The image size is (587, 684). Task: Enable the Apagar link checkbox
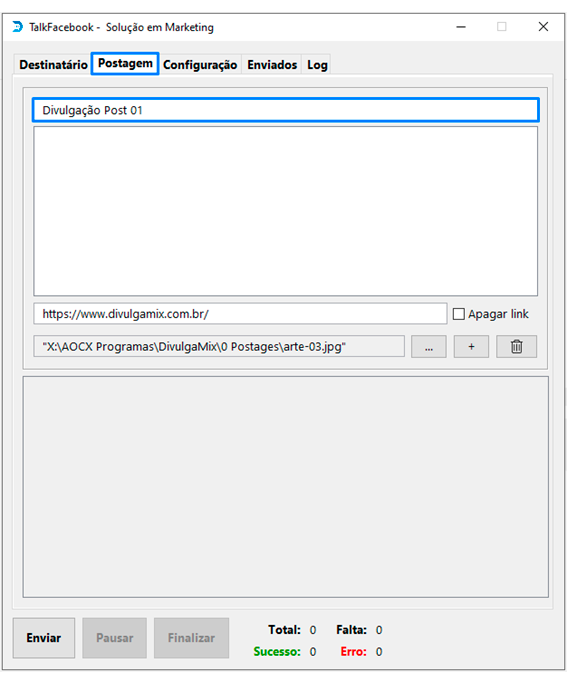pos(459,314)
